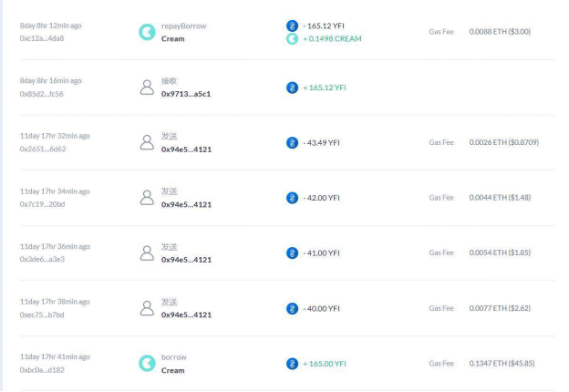Image resolution: width=569 pixels, height=392 pixels.
Task: Click the CREAM token icon beside +0.1498 CREAM
Action: tap(292, 39)
